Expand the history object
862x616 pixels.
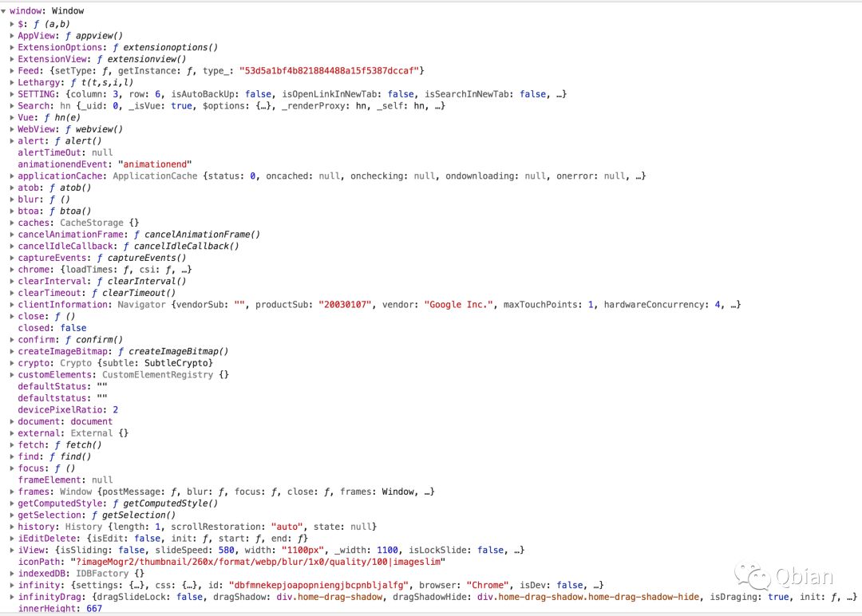[x=11, y=527]
